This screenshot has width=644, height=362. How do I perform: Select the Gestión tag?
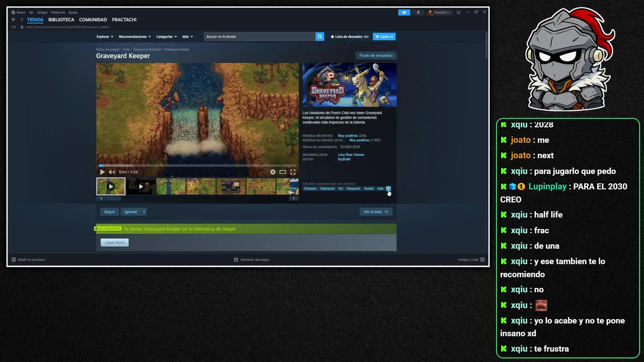tap(369, 189)
